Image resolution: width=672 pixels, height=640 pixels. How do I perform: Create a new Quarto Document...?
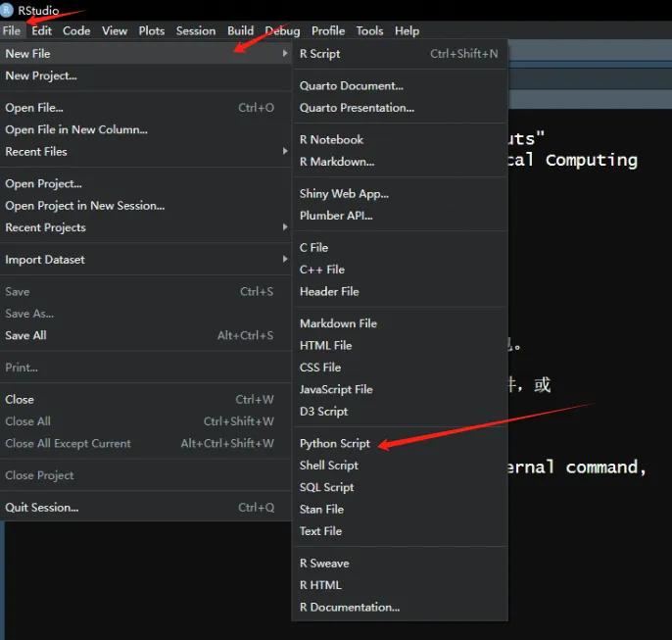pyautogui.click(x=400, y=85)
